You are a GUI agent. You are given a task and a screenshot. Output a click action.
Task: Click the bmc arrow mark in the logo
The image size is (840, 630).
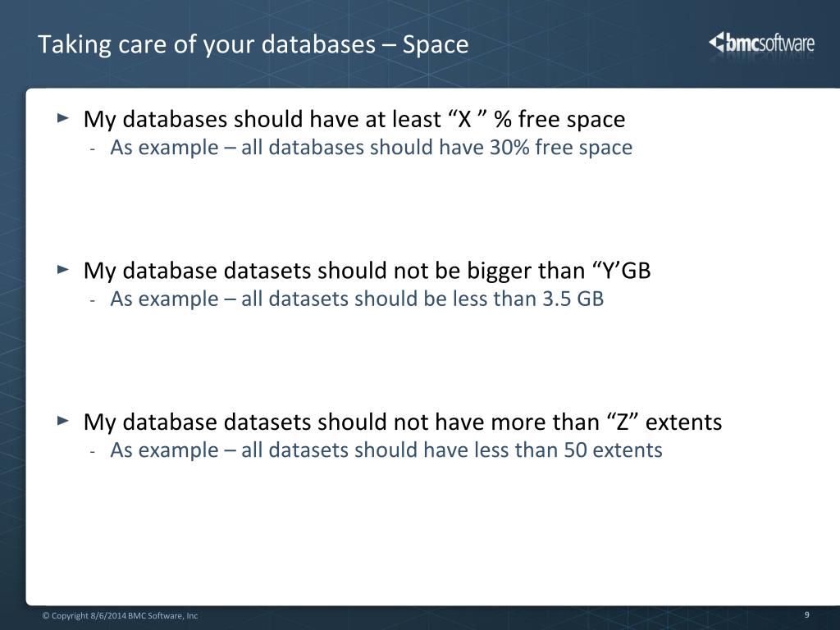click(716, 42)
